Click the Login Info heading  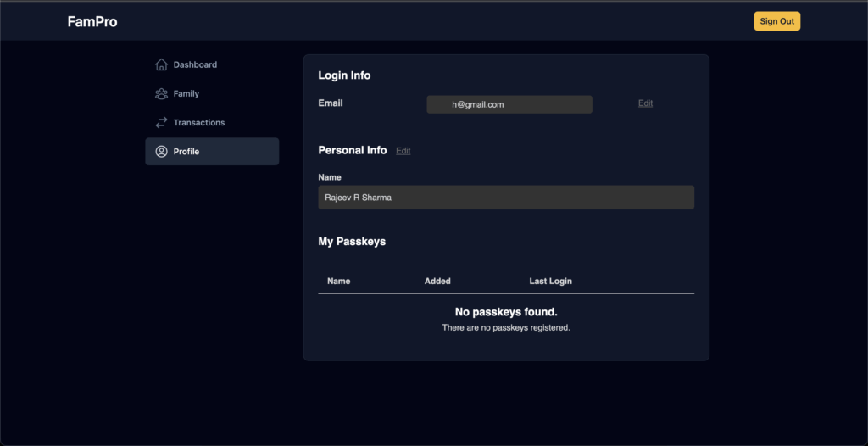[x=344, y=75]
